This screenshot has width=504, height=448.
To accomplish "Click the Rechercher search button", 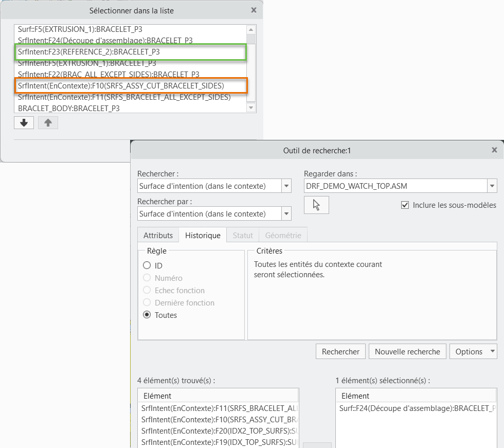I will (340, 352).
